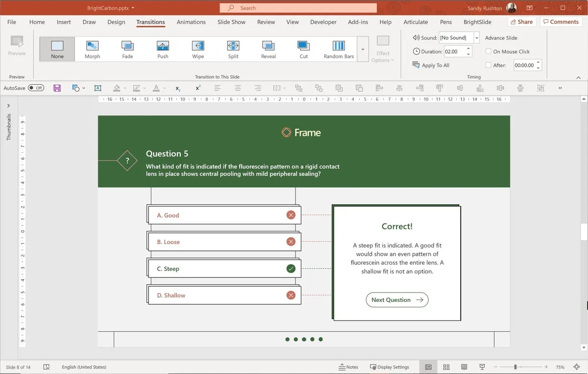Select the Morph transition
588x374 pixels.
[92, 49]
